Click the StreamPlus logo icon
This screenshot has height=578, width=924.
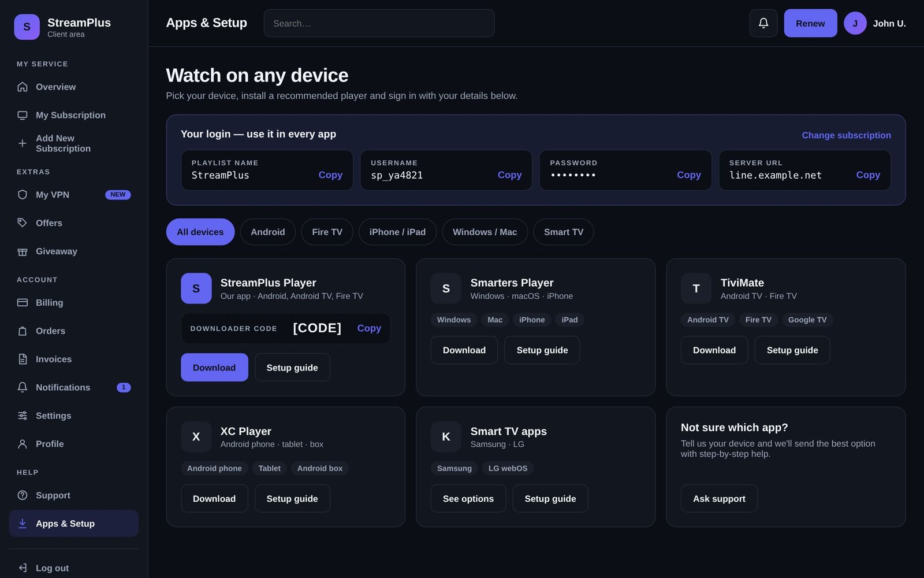(27, 27)
